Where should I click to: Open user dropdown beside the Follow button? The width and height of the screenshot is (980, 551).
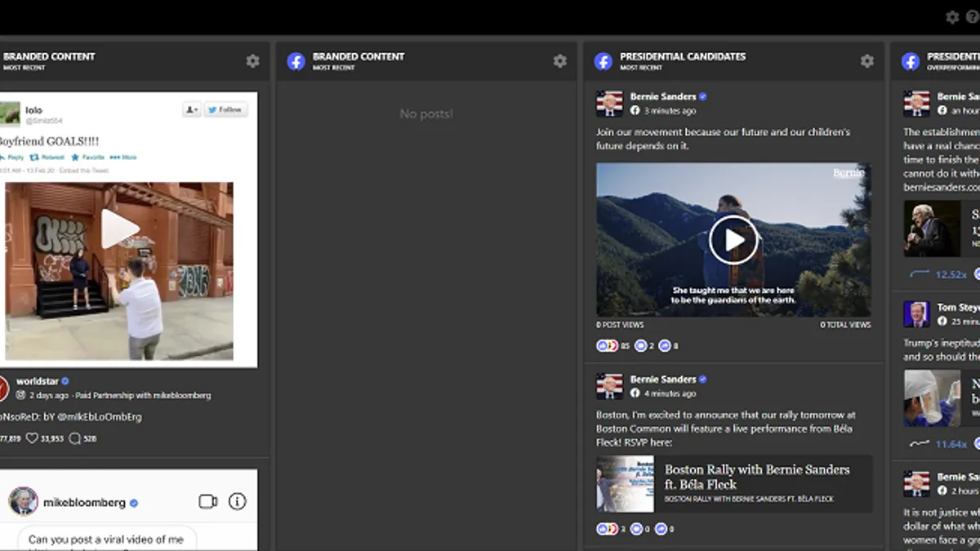[x=192, y=109]
